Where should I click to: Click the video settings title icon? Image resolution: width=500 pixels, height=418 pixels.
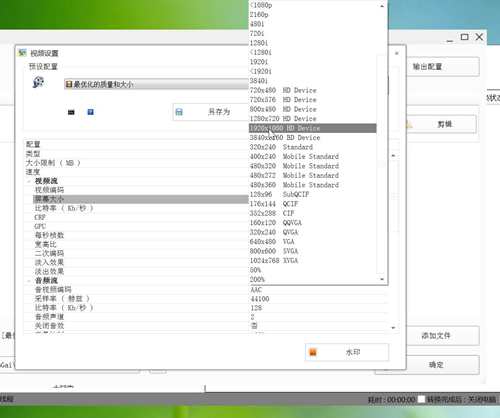pos(22,53)
